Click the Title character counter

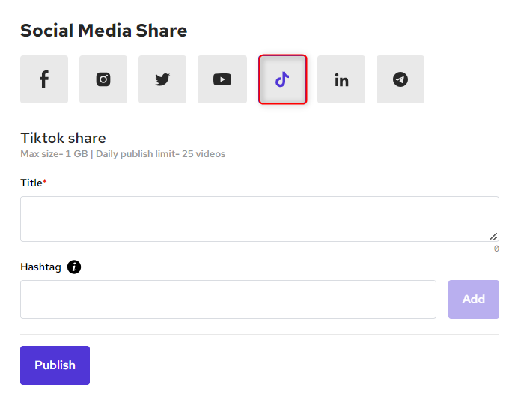496,249
